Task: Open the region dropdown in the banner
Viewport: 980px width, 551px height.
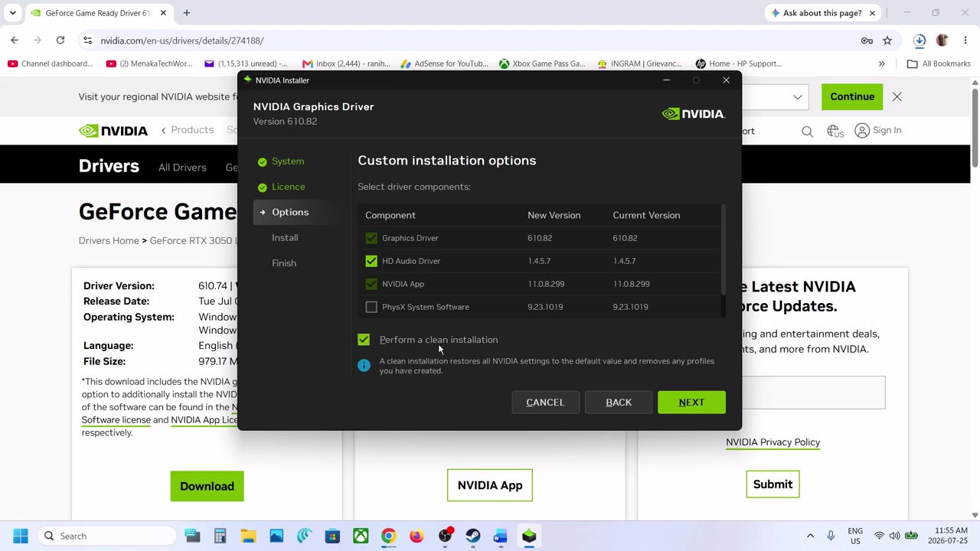Action: [798, 97]
